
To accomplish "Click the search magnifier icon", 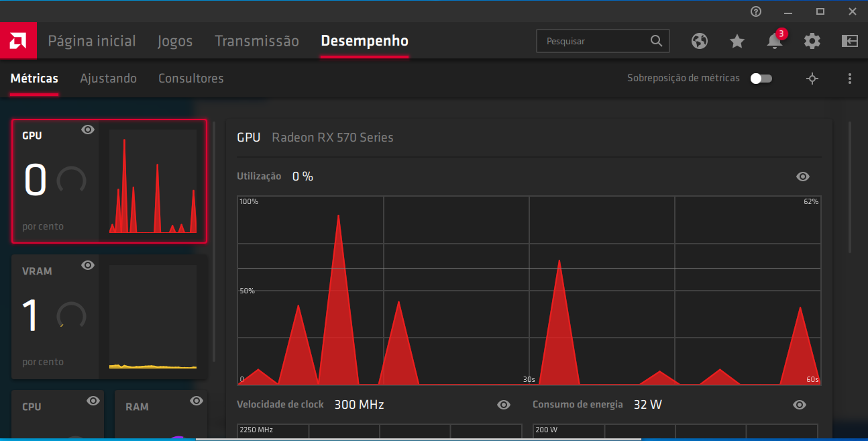I will click(657, 41).
